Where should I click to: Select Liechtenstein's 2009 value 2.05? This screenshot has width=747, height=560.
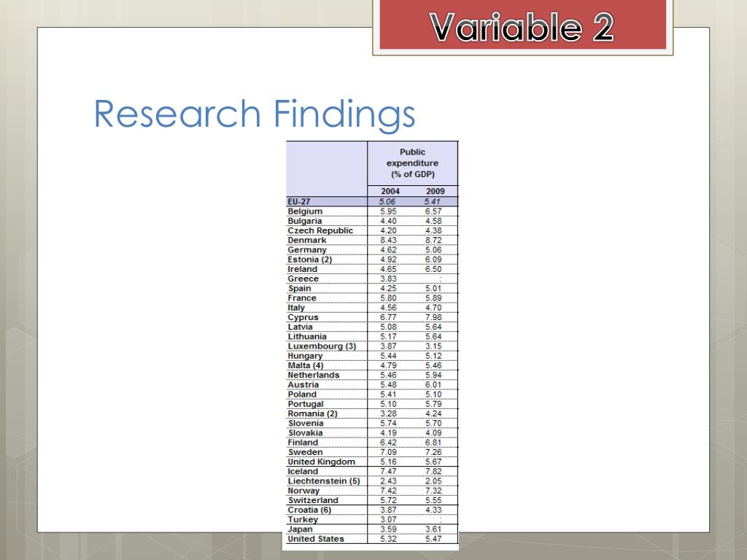(433, 481)
